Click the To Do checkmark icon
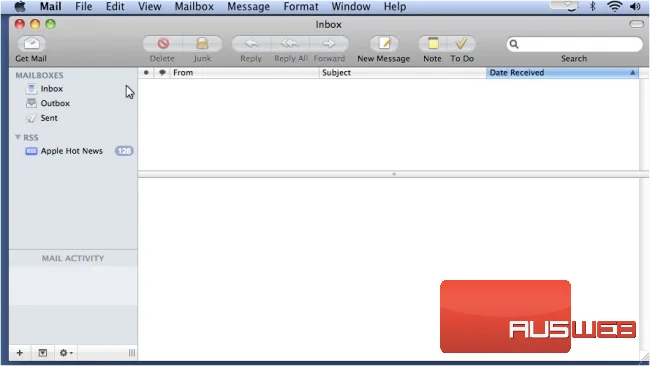The image size is (650, 366). point(461,44)
